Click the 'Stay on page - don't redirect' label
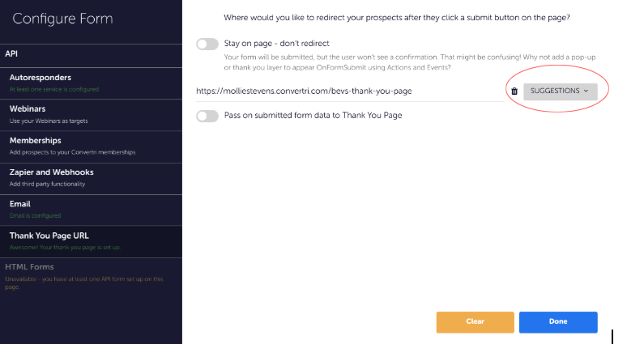This screenshot has width=644, height=344. tap(276, 43)
